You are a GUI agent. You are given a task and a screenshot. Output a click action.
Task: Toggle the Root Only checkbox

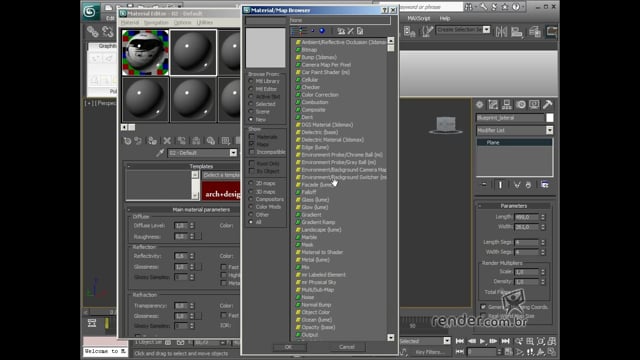pos(252,163)
